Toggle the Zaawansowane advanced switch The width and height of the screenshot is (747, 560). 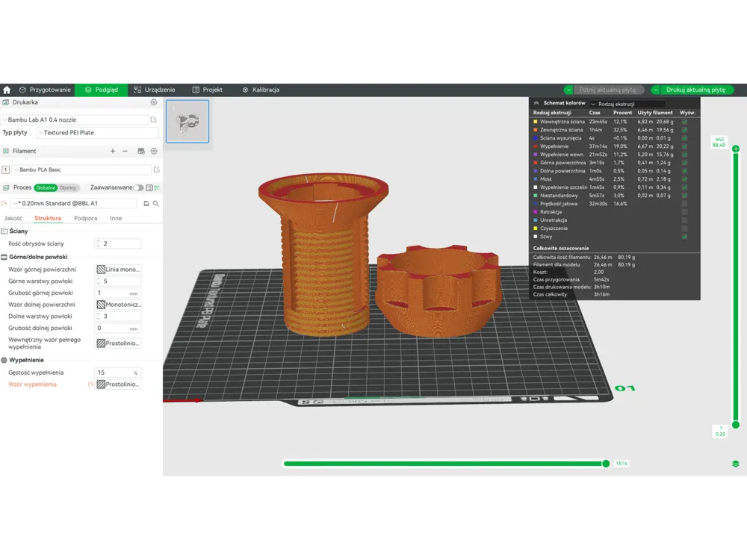tap(138, 187)
